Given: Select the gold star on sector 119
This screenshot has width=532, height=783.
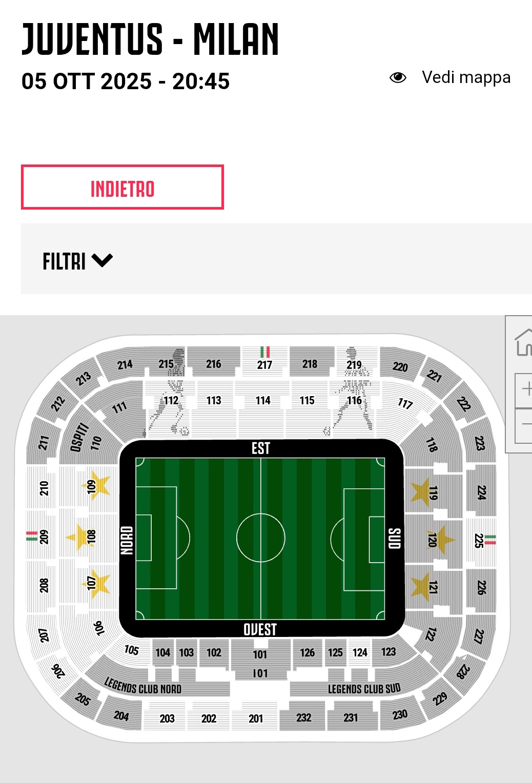Looking at the screenshot, I should [422, 490].
